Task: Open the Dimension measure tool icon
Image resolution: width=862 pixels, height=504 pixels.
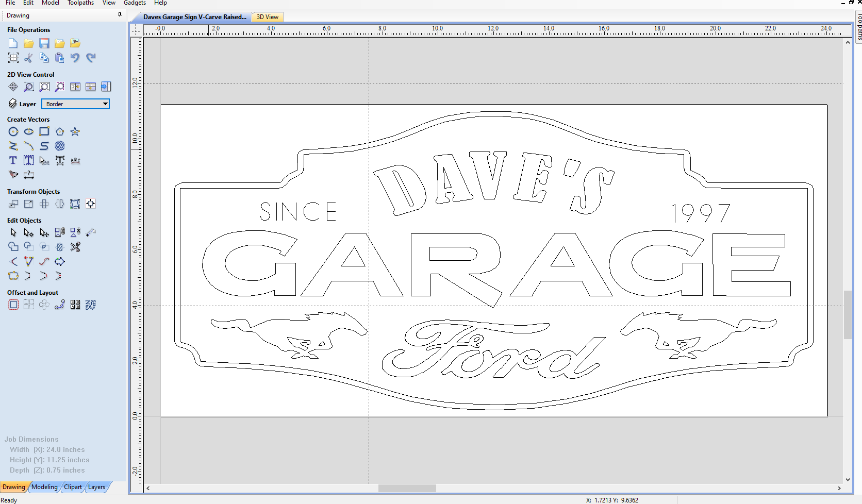Action: coord(29,175)
